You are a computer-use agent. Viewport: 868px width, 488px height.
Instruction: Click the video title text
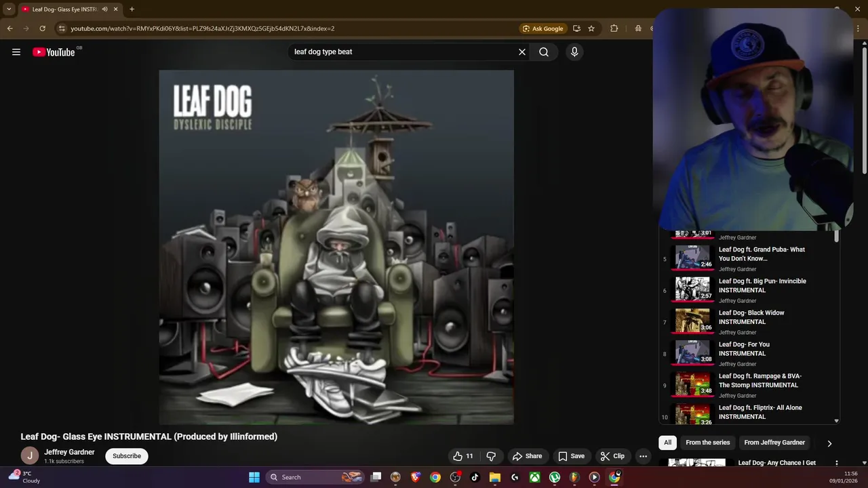pyautogui.click(x=149, y=436)
